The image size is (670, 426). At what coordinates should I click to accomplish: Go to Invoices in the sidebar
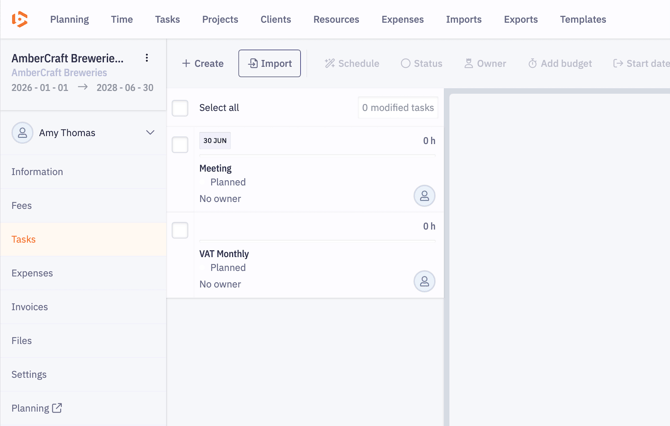[x=30, y=307]
